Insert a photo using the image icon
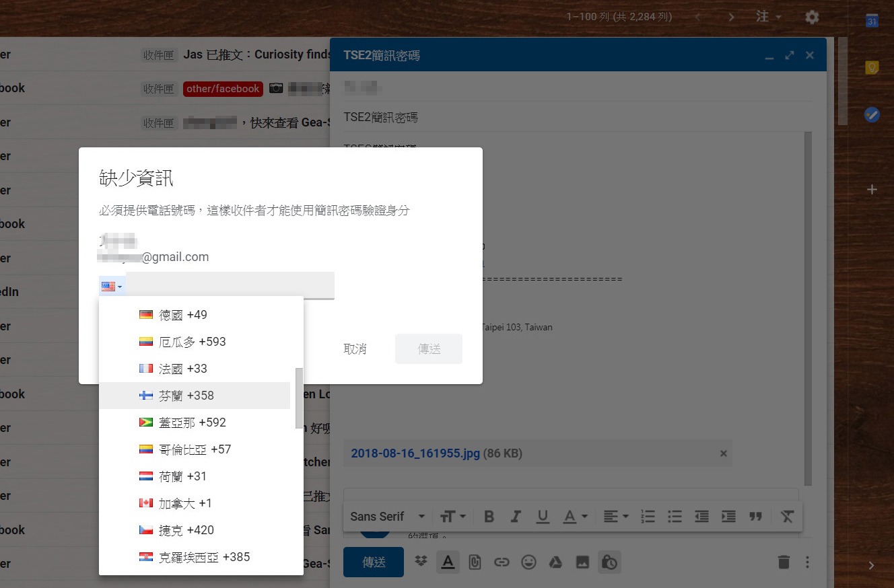 (x=582, y=562)
